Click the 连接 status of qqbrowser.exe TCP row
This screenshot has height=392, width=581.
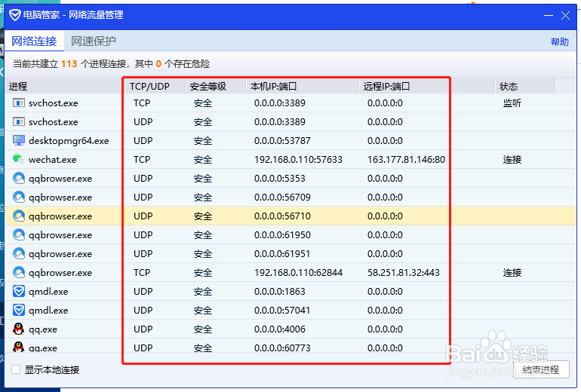pos(512,273)
